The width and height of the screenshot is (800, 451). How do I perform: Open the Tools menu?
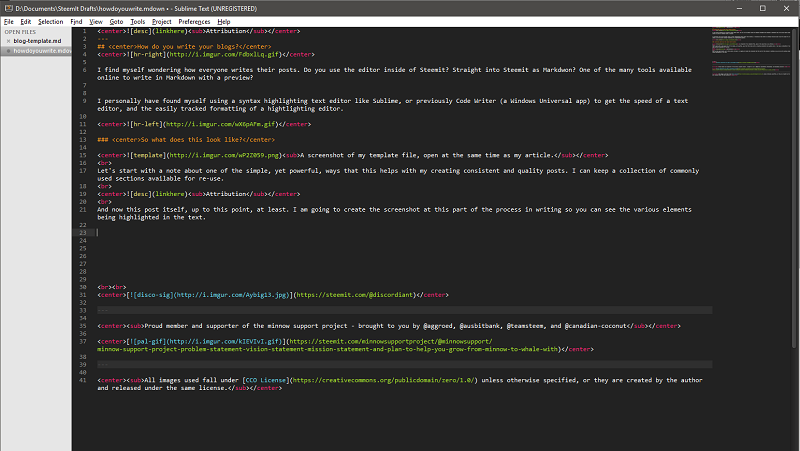[138, 21]
